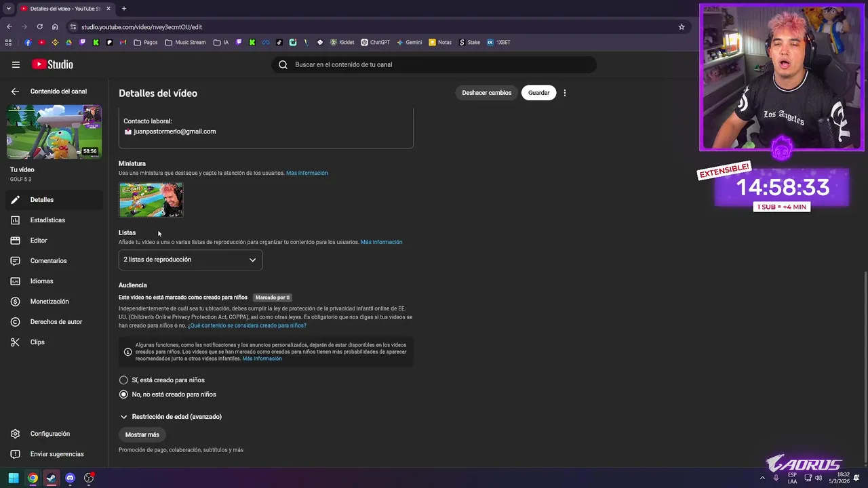Open the YouTube Studio hamburger menu

16,64
